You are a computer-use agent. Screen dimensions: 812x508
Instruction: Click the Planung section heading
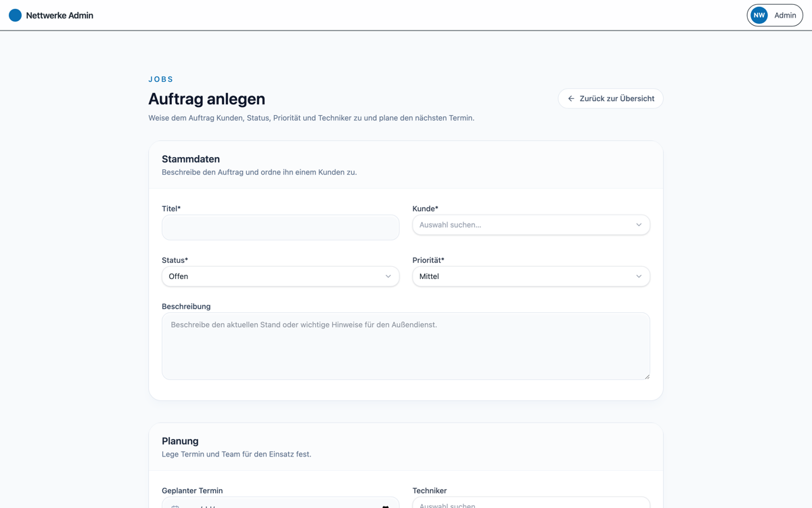click(x=180, y=441)
